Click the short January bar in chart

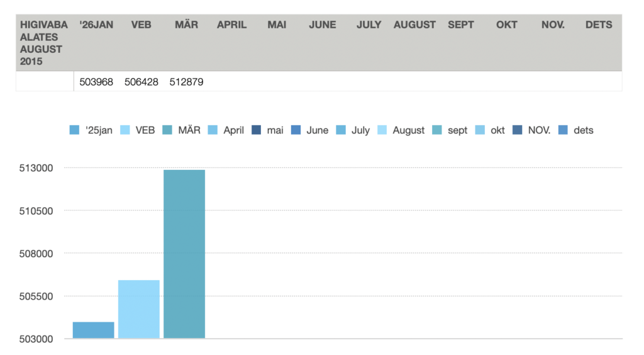click(x=94, y=330)
